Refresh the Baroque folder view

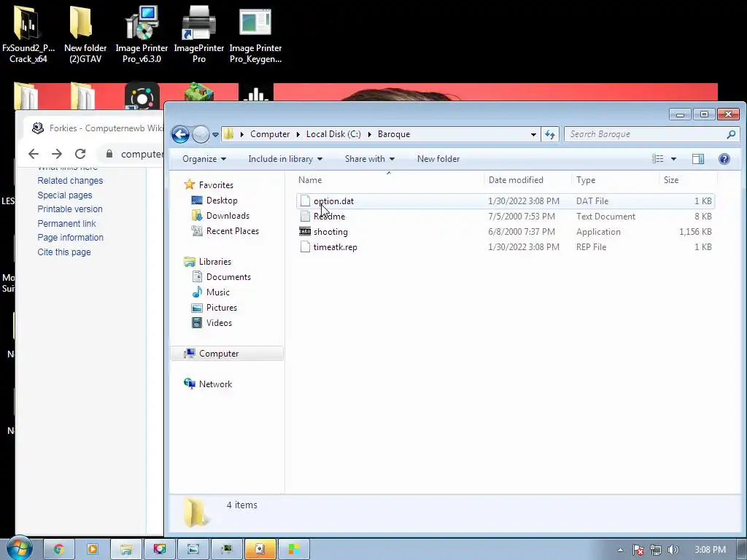[550, 134]
